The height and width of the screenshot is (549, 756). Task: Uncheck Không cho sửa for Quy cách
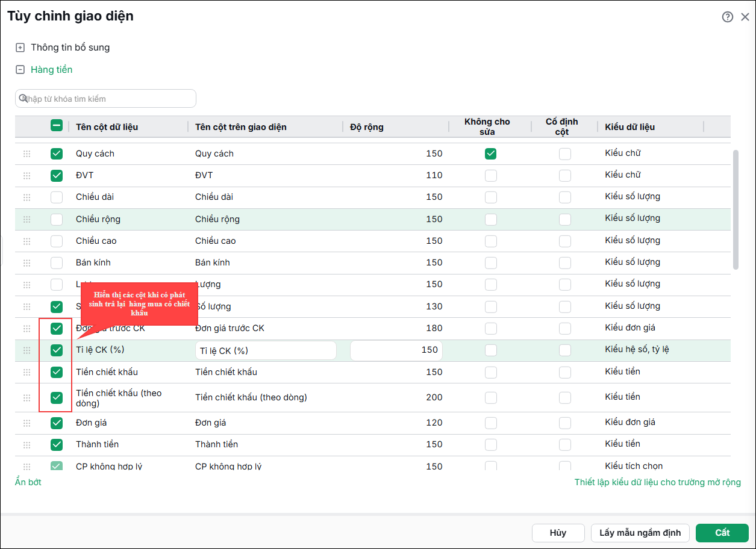tap(491, 154)
